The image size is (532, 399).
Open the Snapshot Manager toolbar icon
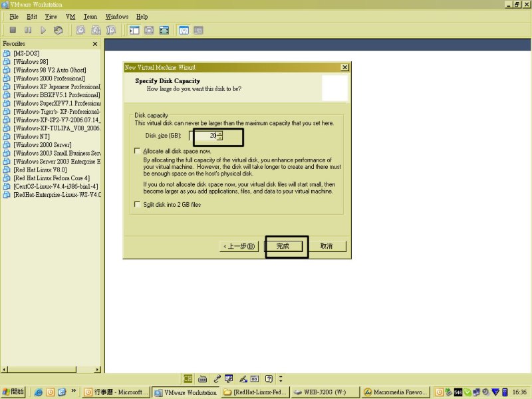pyautogui.click(x=111, y=30)
